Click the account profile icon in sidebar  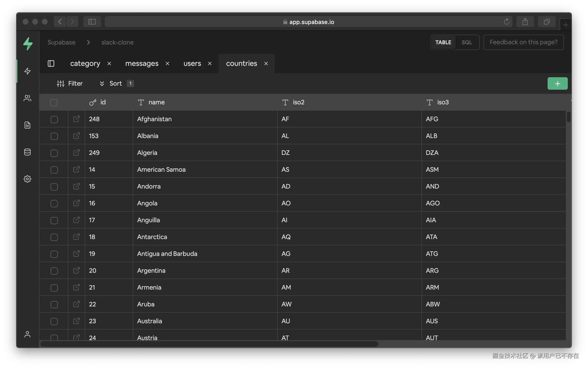coord(27,334)
